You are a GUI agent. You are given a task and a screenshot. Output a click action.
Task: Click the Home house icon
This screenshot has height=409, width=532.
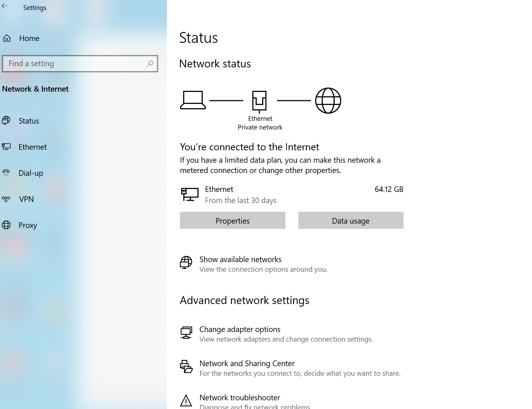(7, 38)
